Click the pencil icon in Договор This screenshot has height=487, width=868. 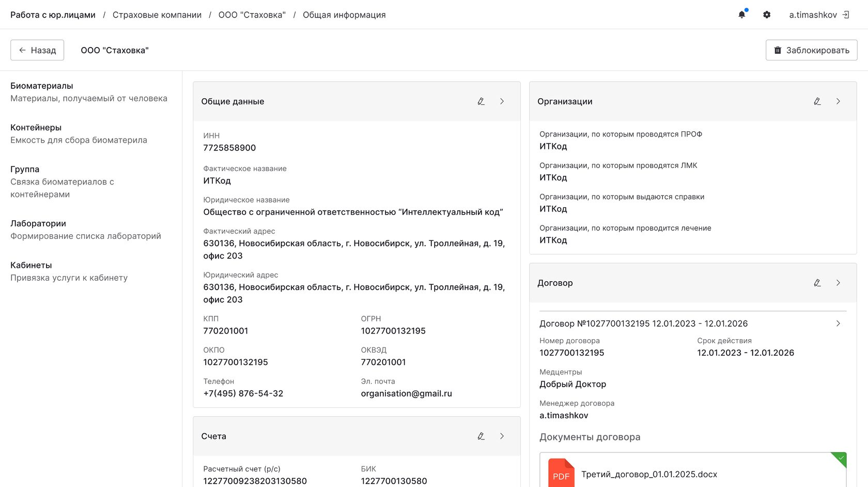tap(817, 283)
